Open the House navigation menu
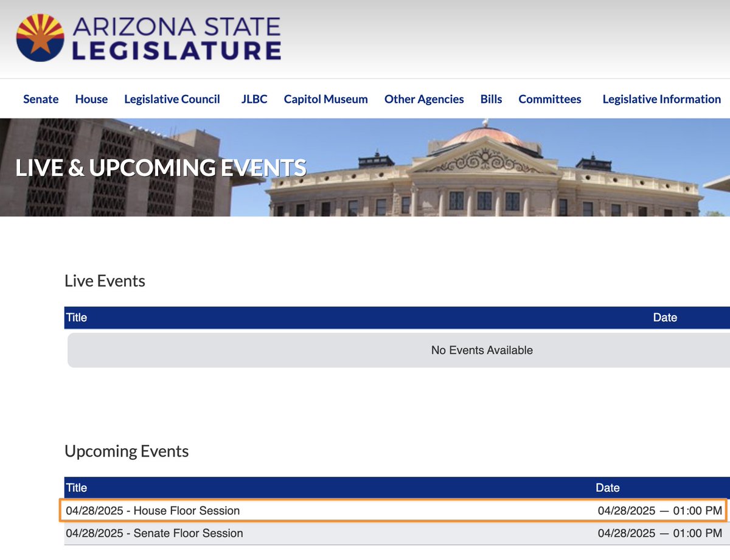 (x=91, y=99)
